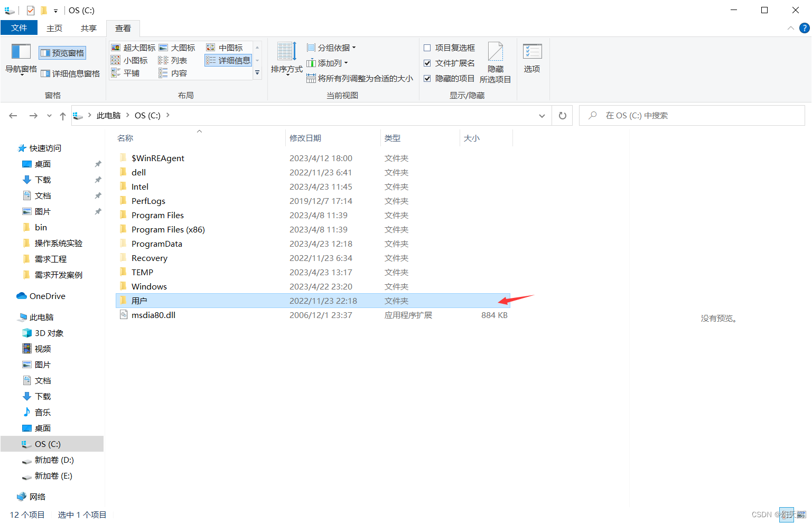The height and width of the screenshot is (523, 812).
Task: Click Hide selected items (隐藏所选项目)
Action: coord(495,62)
